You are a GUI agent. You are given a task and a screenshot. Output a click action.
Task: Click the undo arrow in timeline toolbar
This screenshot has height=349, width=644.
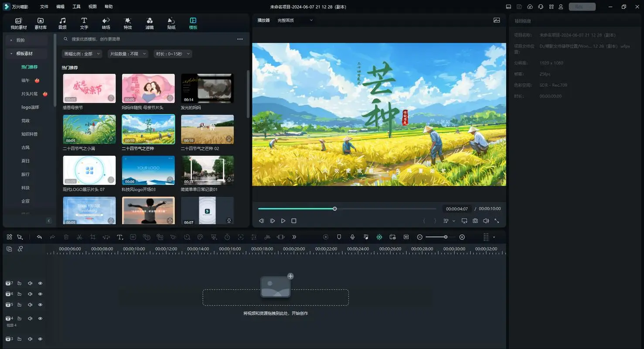pos(39,237)
